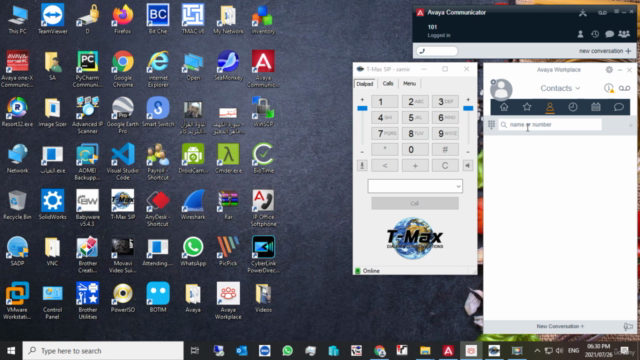Click the T-Max microphone volume slider
The width and height of the screenshot is (640, 360).
click(x=362, y=108)
